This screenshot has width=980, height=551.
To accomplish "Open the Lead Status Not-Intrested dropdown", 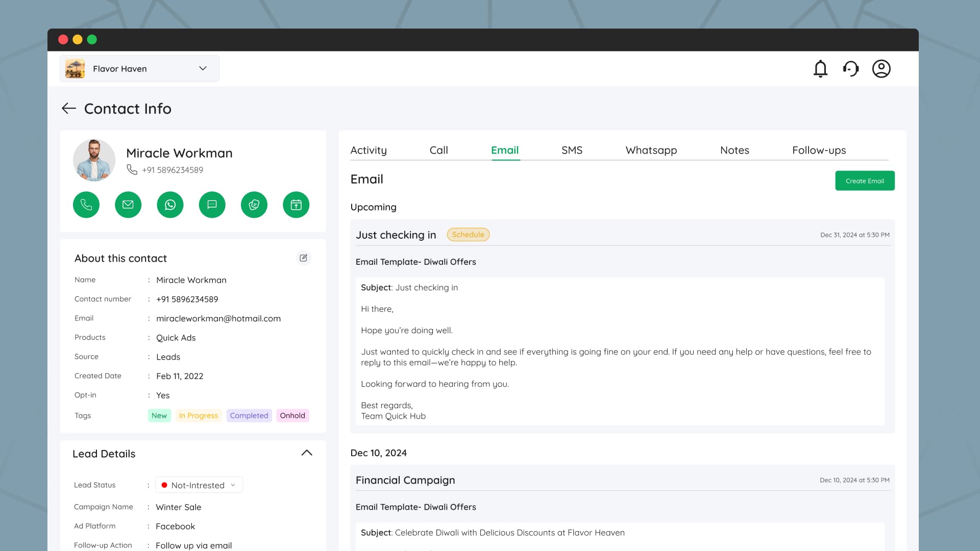I will coord(199,485).
